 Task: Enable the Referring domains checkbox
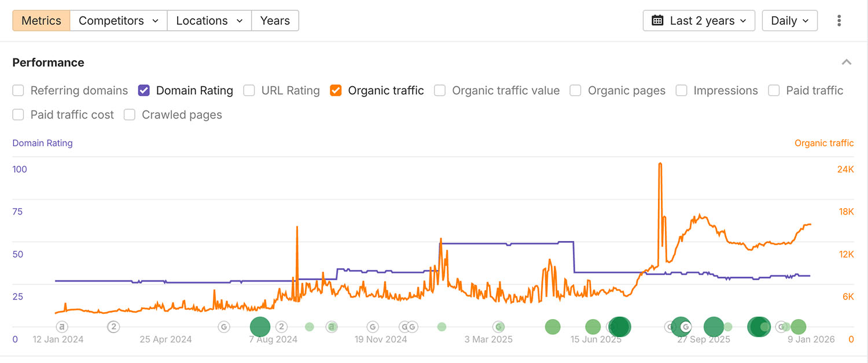click(19, 91)
